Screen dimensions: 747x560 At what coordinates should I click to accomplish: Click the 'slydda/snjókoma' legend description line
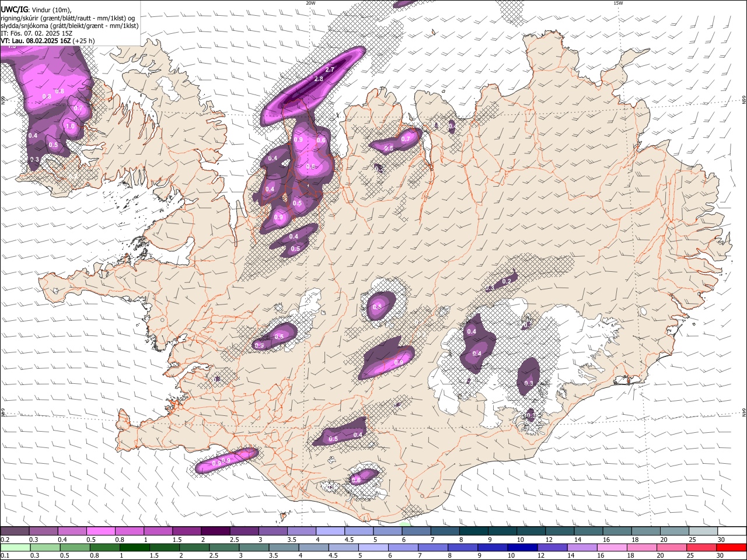(x=69, y=26)
